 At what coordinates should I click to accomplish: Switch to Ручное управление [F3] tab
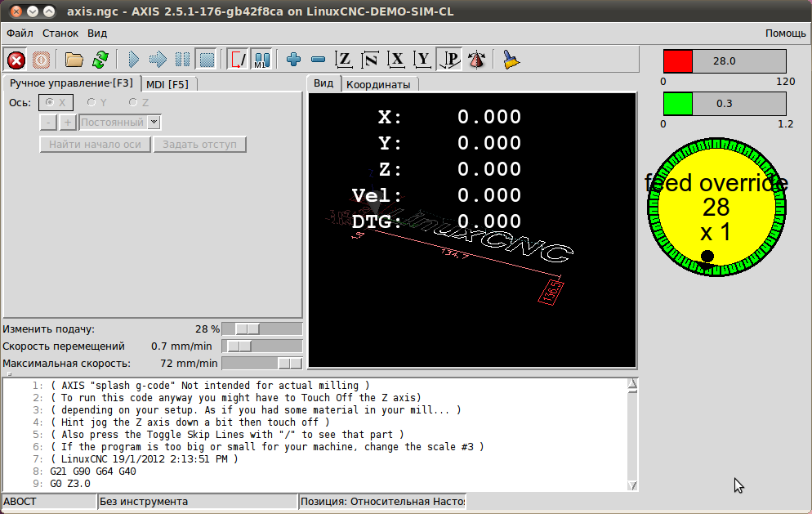pos(71,83)
